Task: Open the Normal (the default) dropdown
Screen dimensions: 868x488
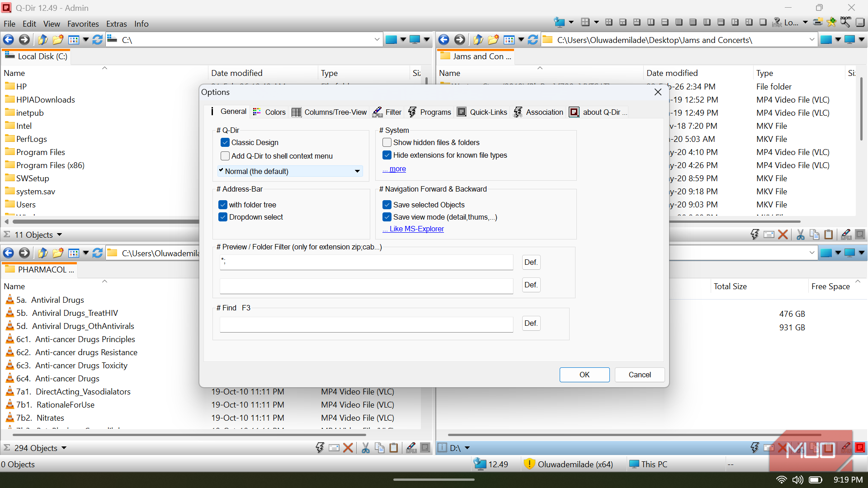Action: pyautogui.click(x=290, y=171)
